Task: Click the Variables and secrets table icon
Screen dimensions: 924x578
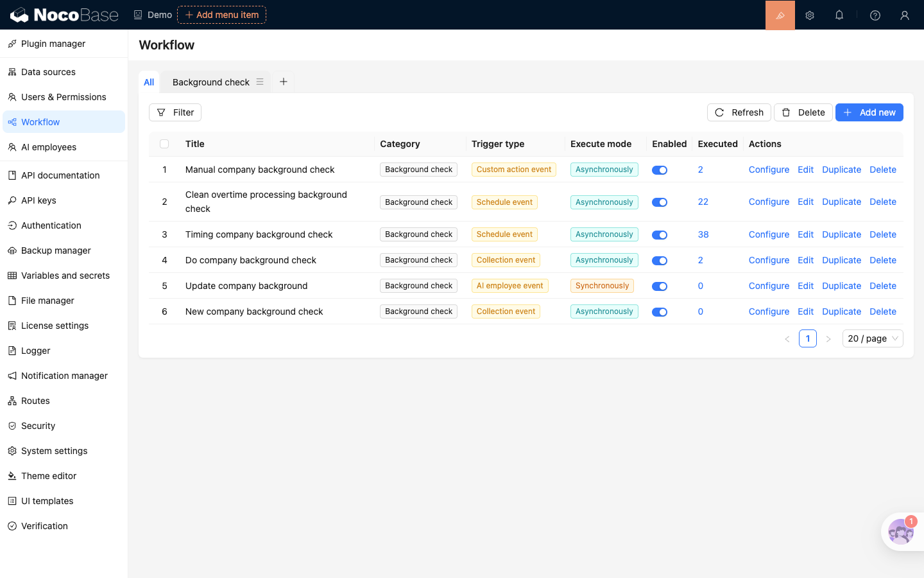Action: (12, 276)
